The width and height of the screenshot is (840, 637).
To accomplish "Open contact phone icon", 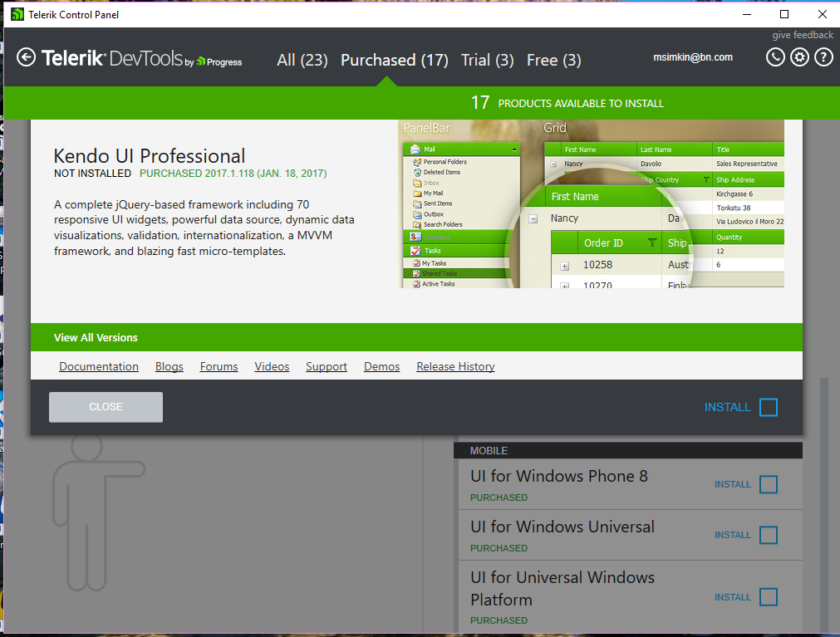I will coord(774,56).
